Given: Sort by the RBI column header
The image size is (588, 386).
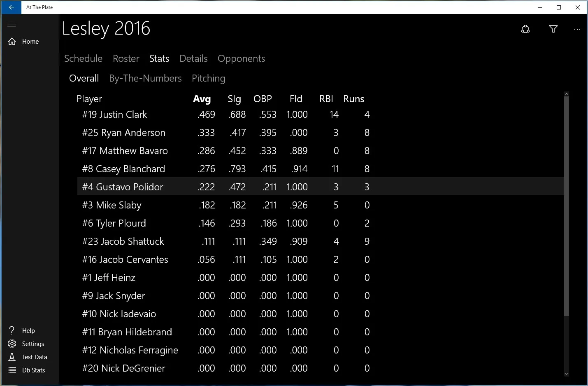Looking at the screenshot, I should coord(326,99).
